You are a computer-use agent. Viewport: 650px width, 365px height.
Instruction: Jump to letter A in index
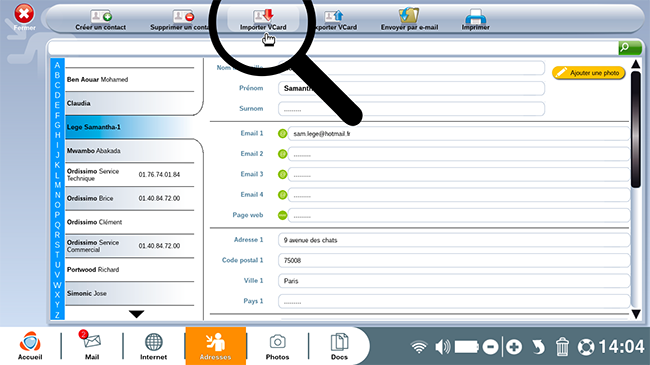coord(57,65)
